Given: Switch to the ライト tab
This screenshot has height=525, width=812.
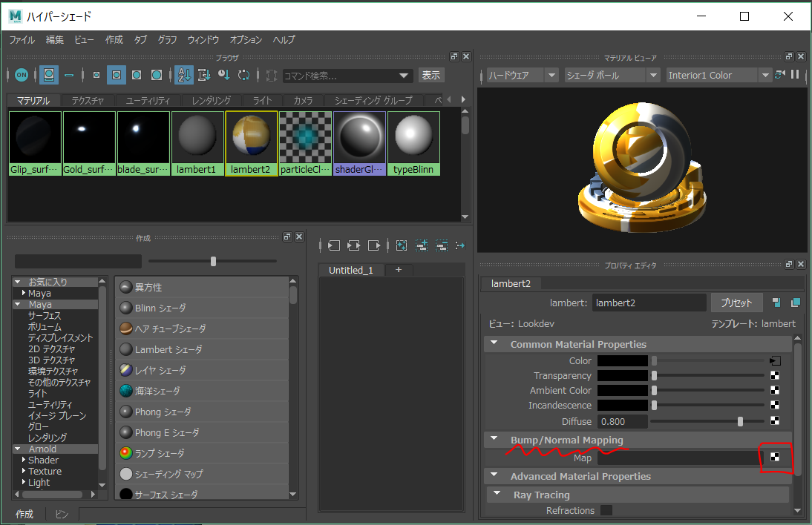Looking at the screenshot, I should (262, 100).
